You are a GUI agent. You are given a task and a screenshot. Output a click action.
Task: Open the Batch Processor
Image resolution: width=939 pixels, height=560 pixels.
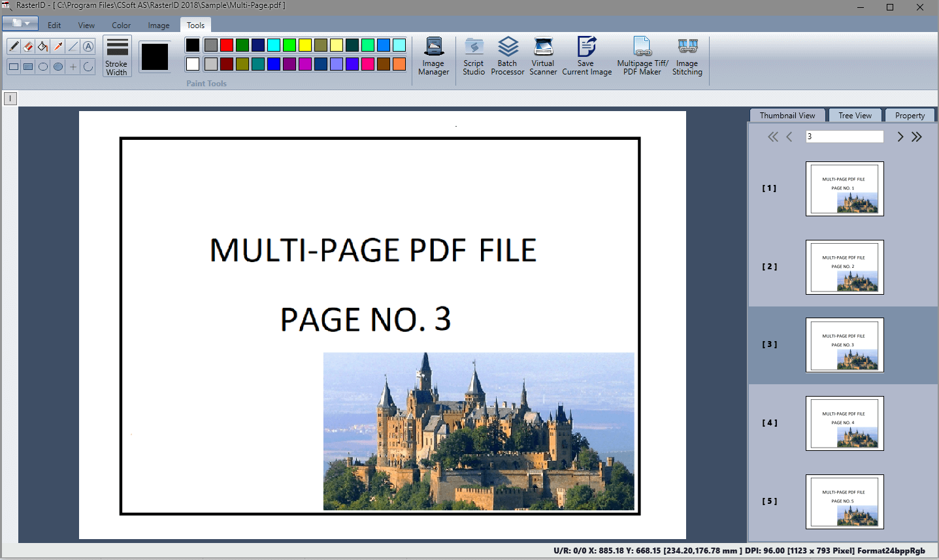pos(508,56)
